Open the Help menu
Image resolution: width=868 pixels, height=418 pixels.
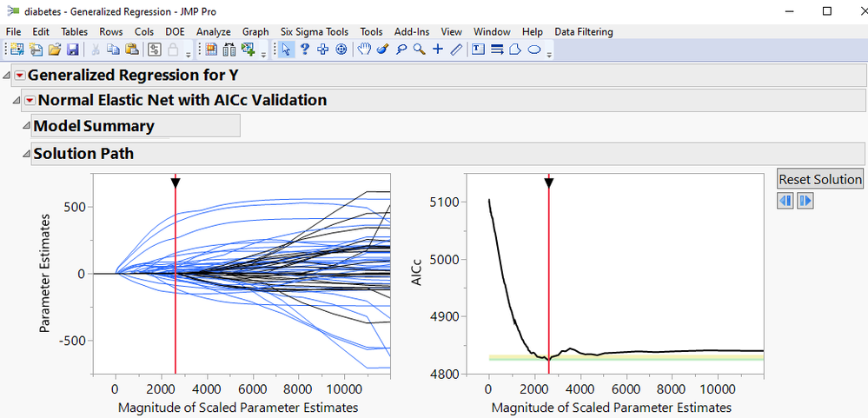pyautogui.click(x=533, y=31)
